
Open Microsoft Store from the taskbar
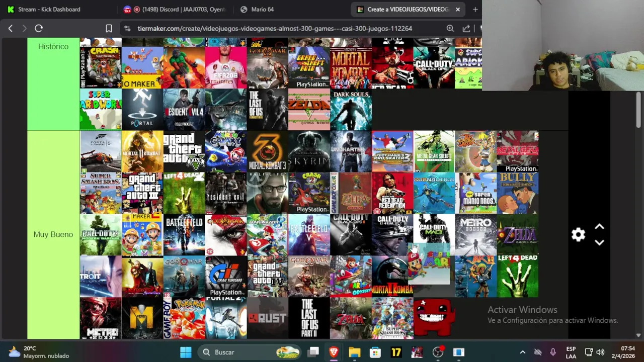(375, 352)
